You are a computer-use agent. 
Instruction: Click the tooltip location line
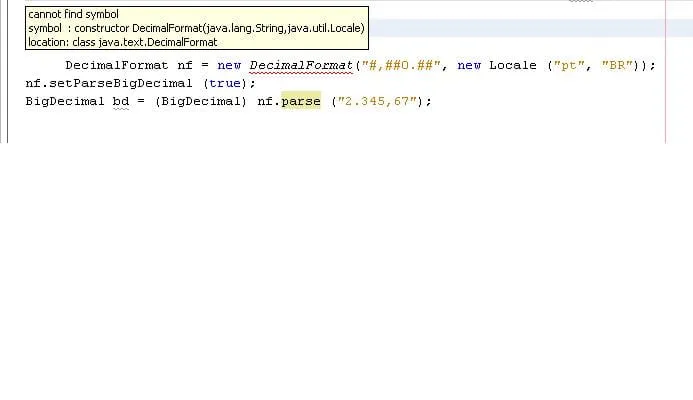pyautogui.click(x=122, y=42)
